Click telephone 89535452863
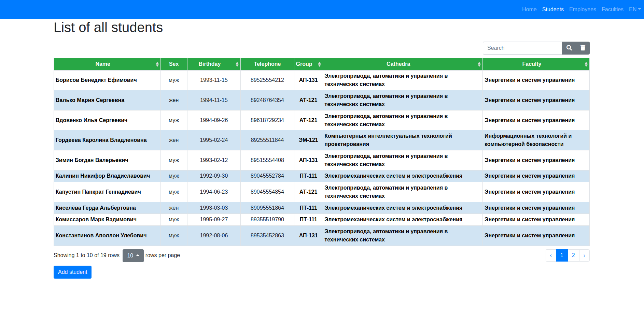The image size is (644, 311). click(267, 236)
